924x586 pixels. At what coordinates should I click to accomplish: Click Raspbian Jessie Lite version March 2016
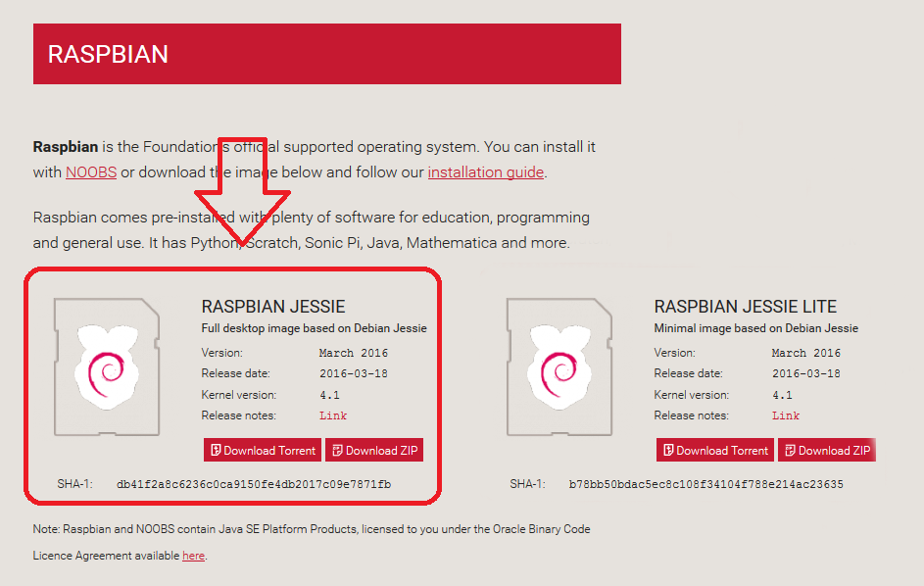(x=806, y=353)
